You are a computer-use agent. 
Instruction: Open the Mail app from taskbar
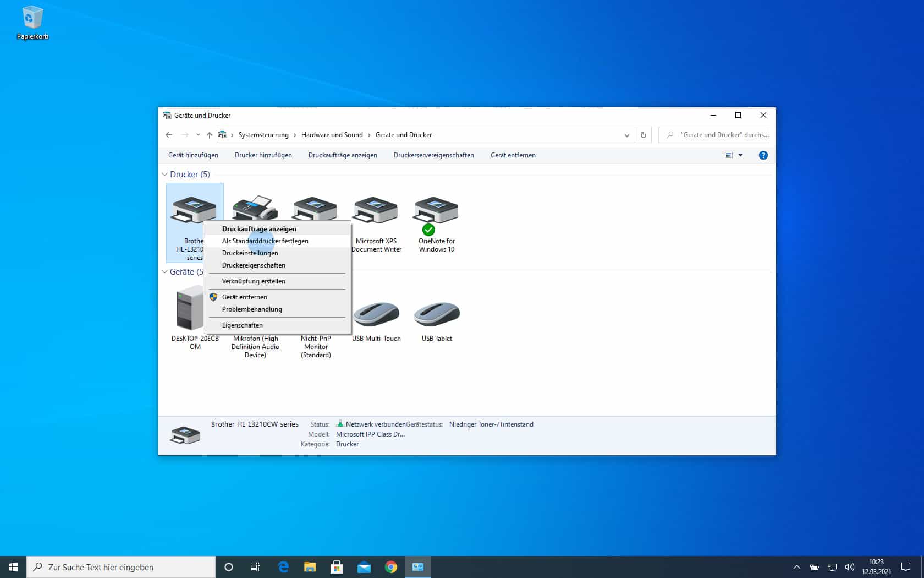coord(364,567)
